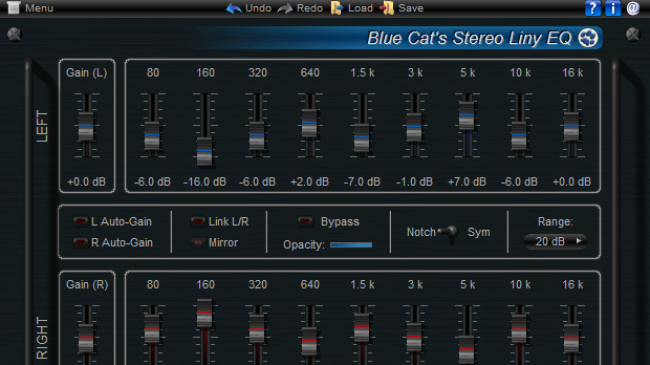The height and width of the screenshot is (365, 650).
Task: Click the -7.0 dB value under 1.5 k
Action: (361, 182)
